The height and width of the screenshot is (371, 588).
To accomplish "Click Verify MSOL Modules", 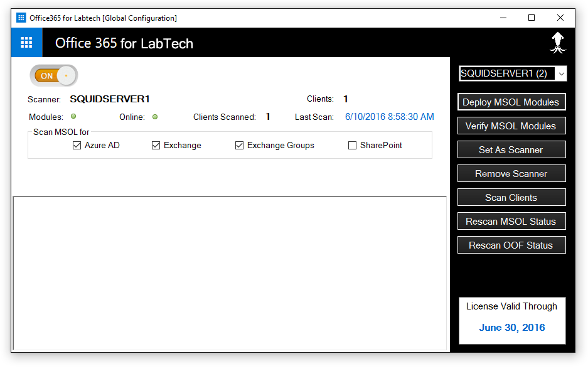I will click(x=511, y=126).
